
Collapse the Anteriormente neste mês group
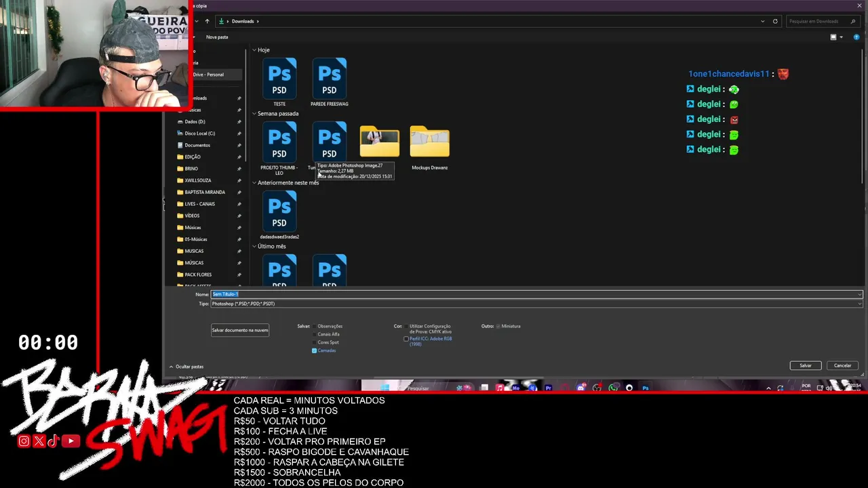[254, 183]
